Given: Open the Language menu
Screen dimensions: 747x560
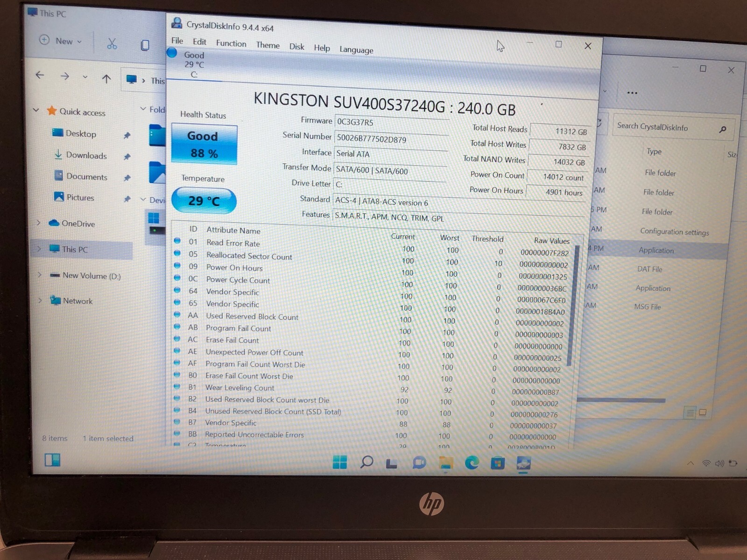Looking at the screenshot, I should 356,49.
